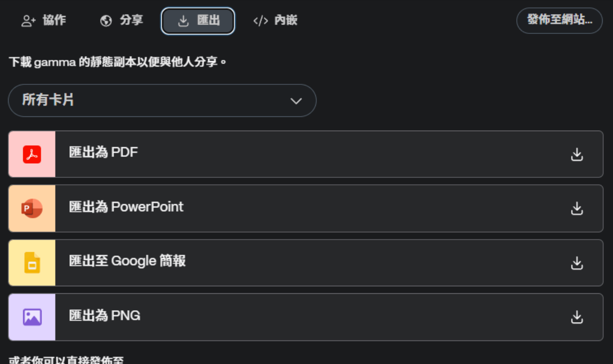The image size is (613, 364).
Task: Click the chevron inside the card selector
Action: (x=297, y=100)
